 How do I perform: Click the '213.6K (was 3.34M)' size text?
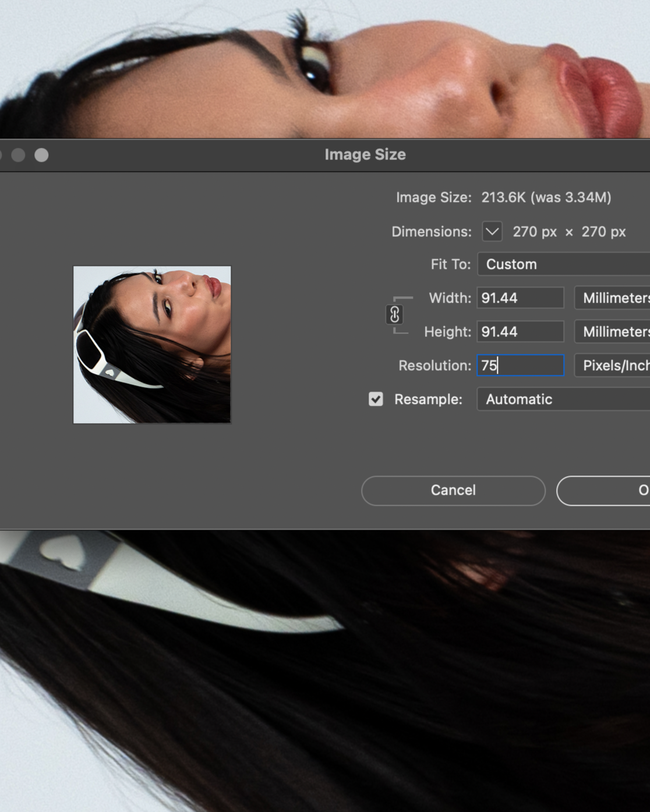(546, 197)
